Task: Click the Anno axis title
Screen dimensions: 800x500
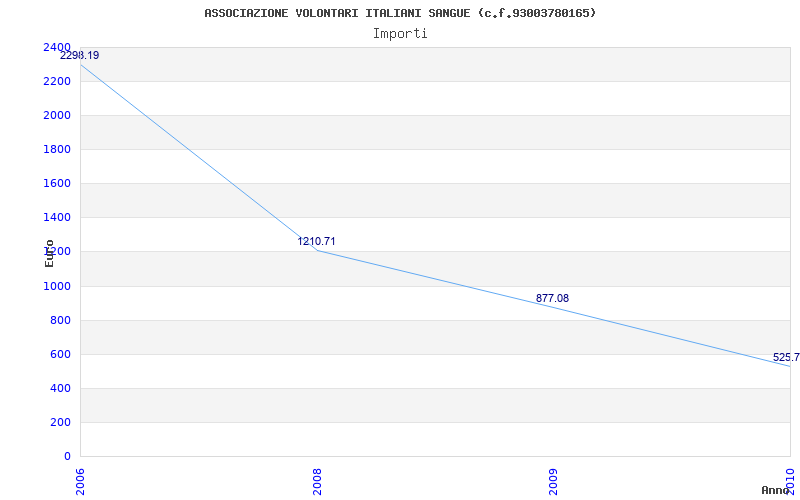Action: click(776, 490)
